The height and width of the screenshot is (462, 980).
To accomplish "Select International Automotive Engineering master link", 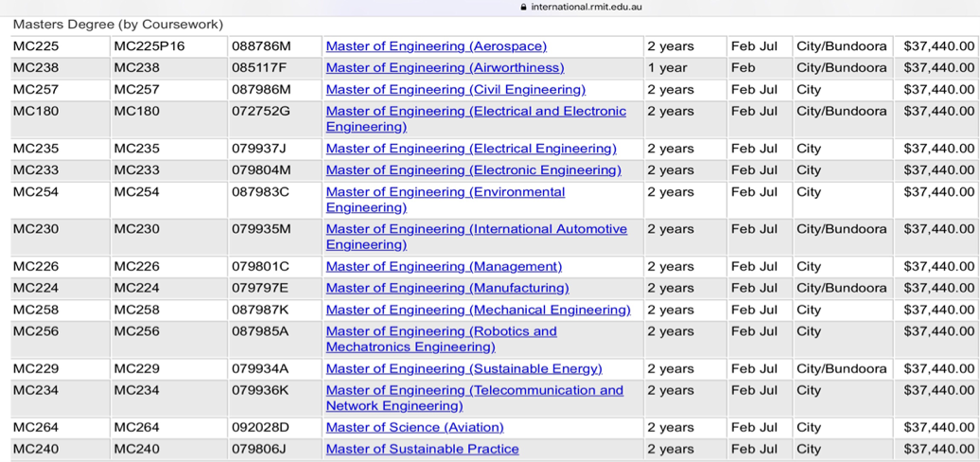I will pyautogui.click(x=476, y=229).
